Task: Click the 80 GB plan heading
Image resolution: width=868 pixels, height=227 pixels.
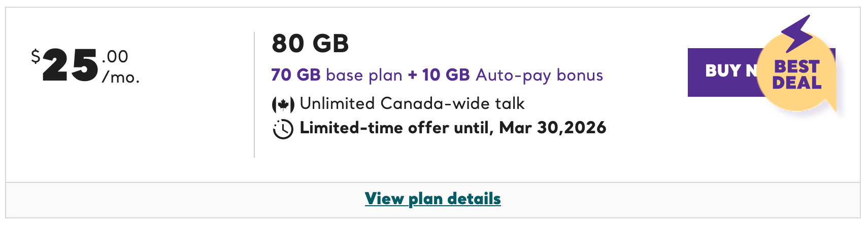Action: pyautogui.click(x=310, y=44)
